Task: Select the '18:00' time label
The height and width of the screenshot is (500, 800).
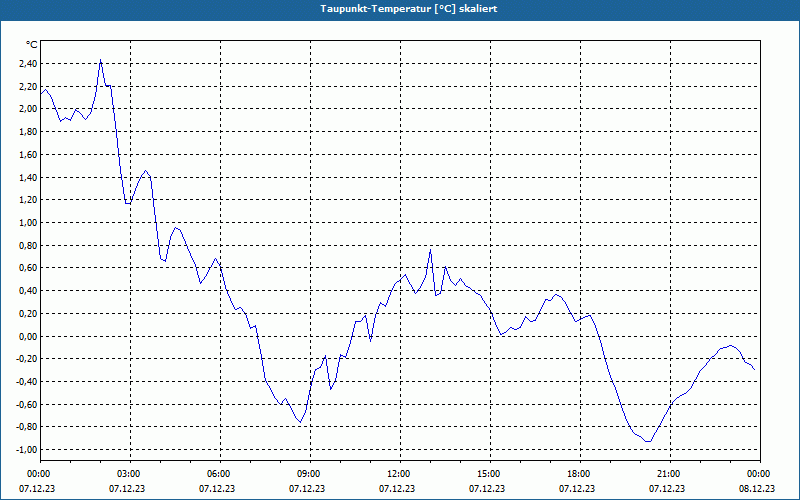Action: tap(580, 474)
